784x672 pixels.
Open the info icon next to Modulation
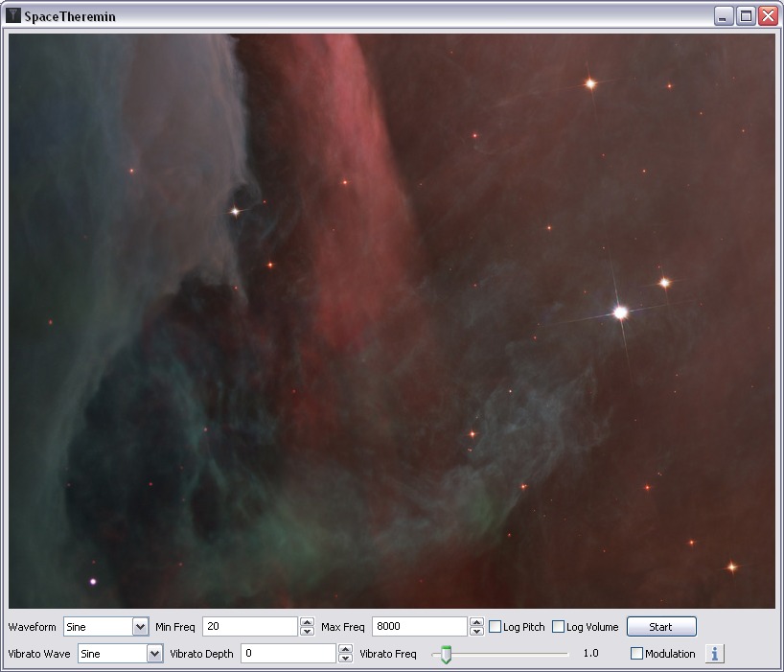(714, 654)
